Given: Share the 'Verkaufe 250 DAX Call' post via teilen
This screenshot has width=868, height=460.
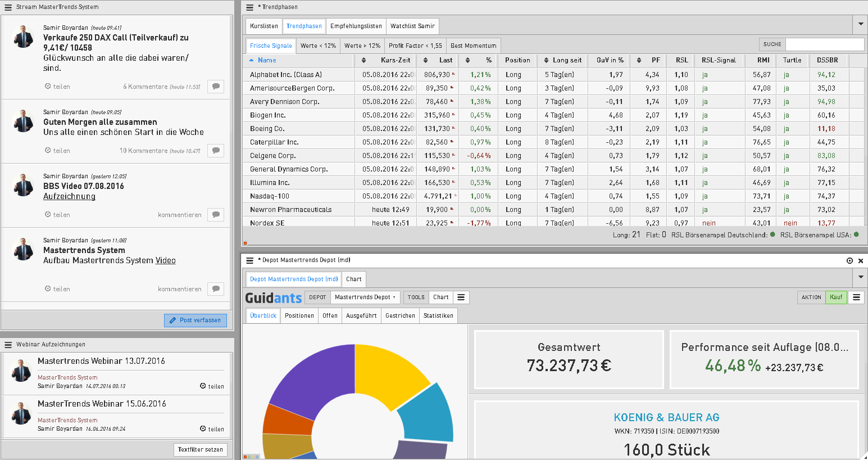Looking at the screenshot, I should tap(57, 86).
